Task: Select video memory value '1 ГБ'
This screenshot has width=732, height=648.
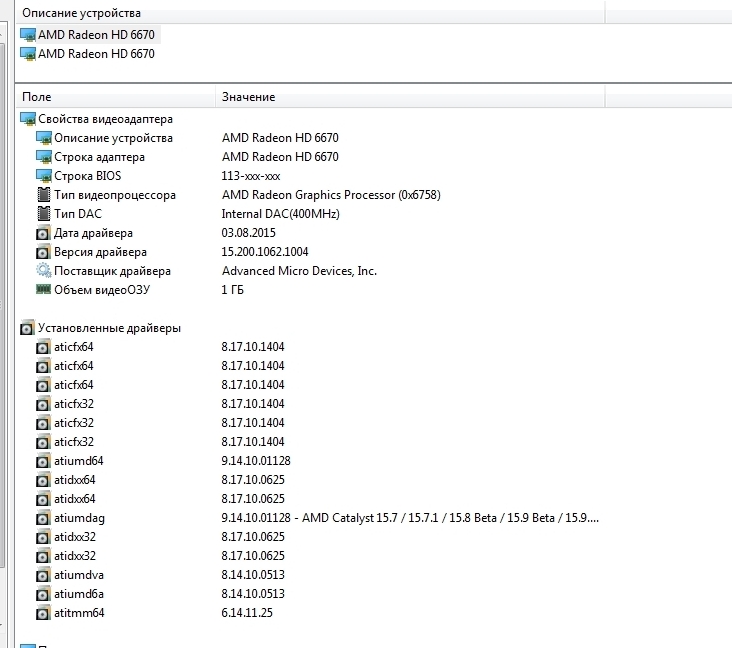Action: (232, 290)
